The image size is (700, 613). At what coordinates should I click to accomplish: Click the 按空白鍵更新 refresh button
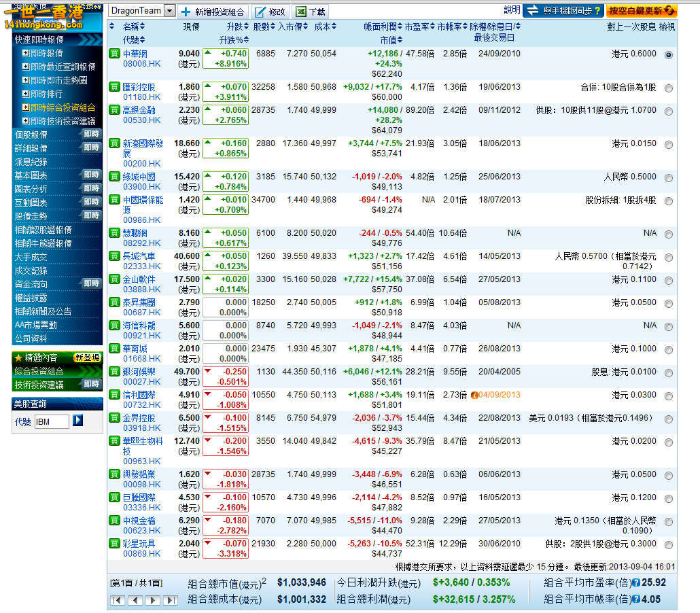point(642,11)
